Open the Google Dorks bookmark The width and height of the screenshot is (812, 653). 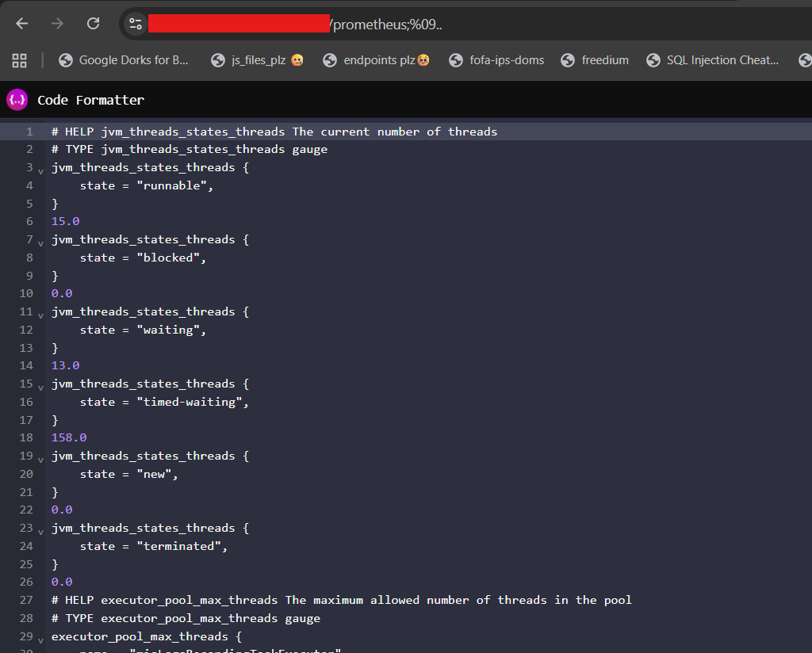[x=123, y=60]
